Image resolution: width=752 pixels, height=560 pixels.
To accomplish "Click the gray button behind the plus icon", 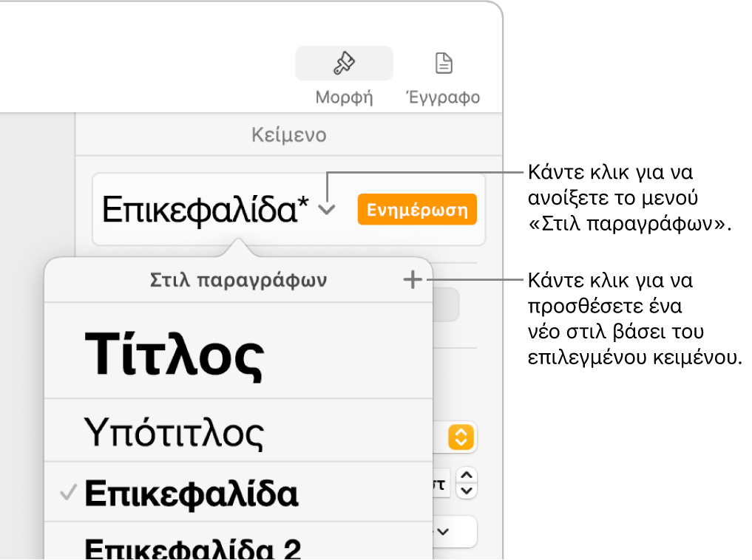I will pos(446,304).
